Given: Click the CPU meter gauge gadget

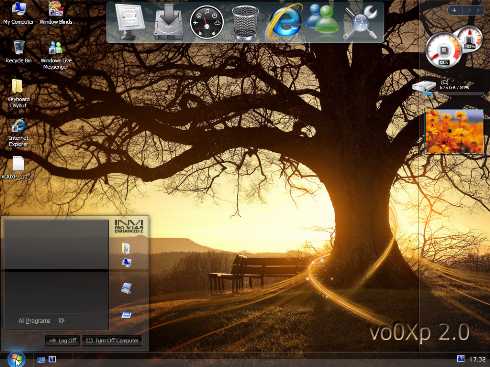Looking at the screenshot, I should click(444, 51).
